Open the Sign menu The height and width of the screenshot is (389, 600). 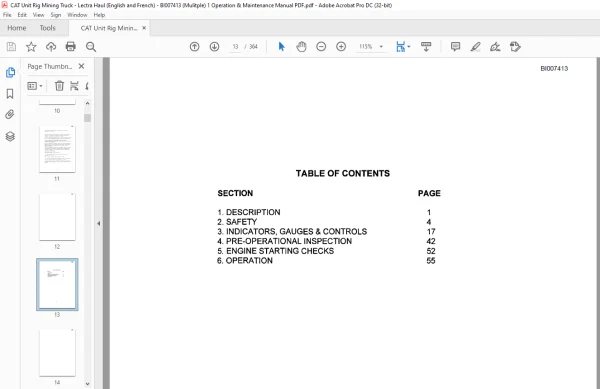(56, 15)
